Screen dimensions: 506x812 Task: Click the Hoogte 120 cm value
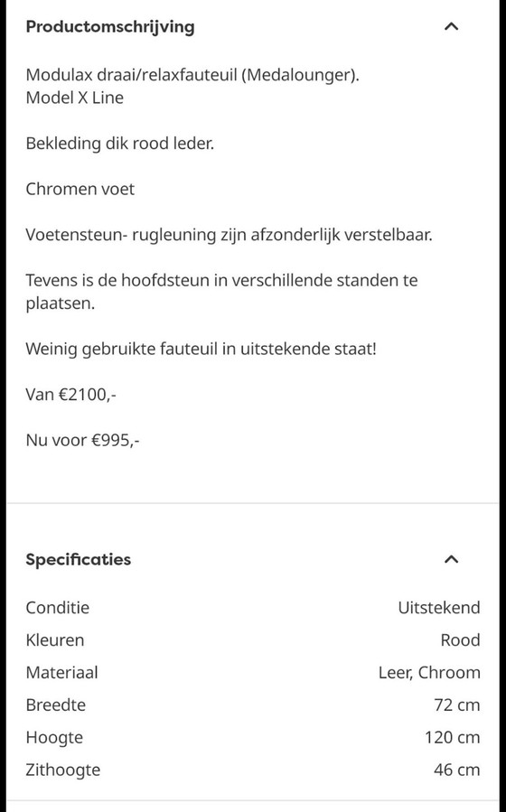click(452, 737)
